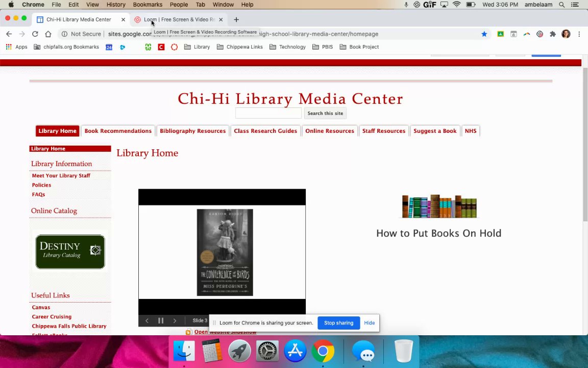Select the Class Research Guides tab
This screenshot has height=368, width=588.
[x=265, y=131]
